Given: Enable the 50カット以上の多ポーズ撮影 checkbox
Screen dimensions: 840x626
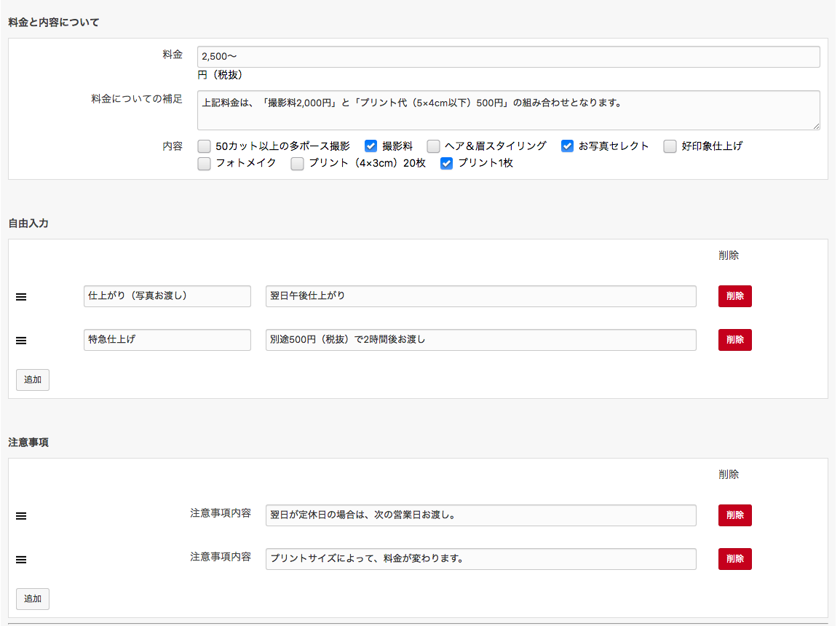Looking at the screenshot, I should tap(205, 146).
